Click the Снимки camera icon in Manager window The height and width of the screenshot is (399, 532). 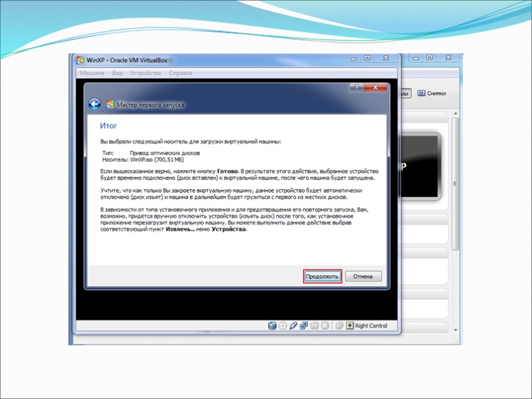(x=421, y=93)
